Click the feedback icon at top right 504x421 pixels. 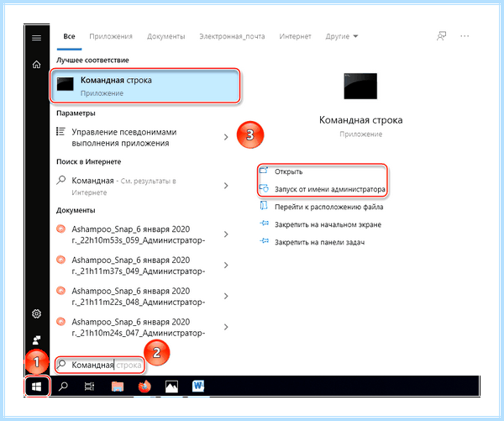(441, 36)
